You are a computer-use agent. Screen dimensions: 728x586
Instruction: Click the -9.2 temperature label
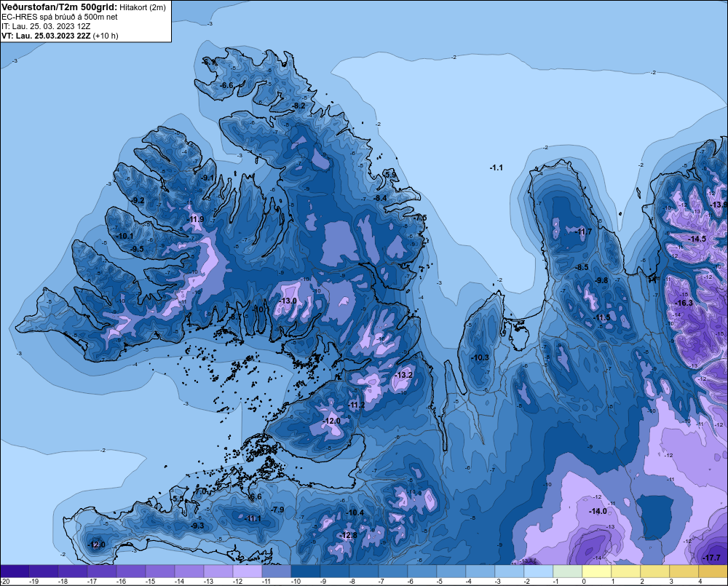point(138,201)
